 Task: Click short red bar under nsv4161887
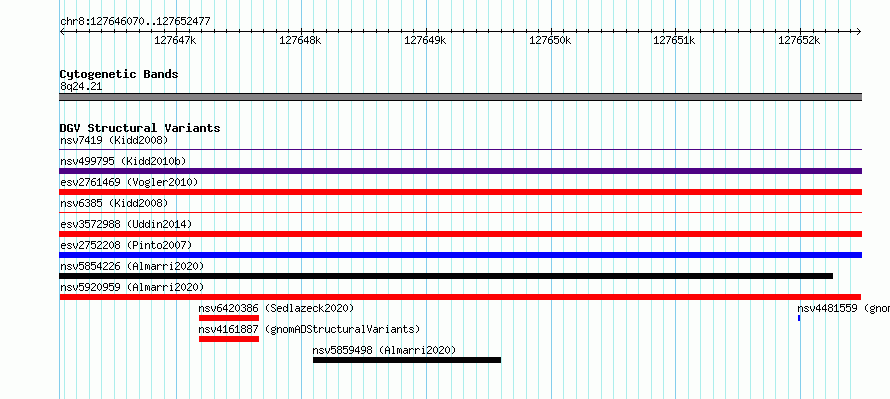[x=229, y=339]
